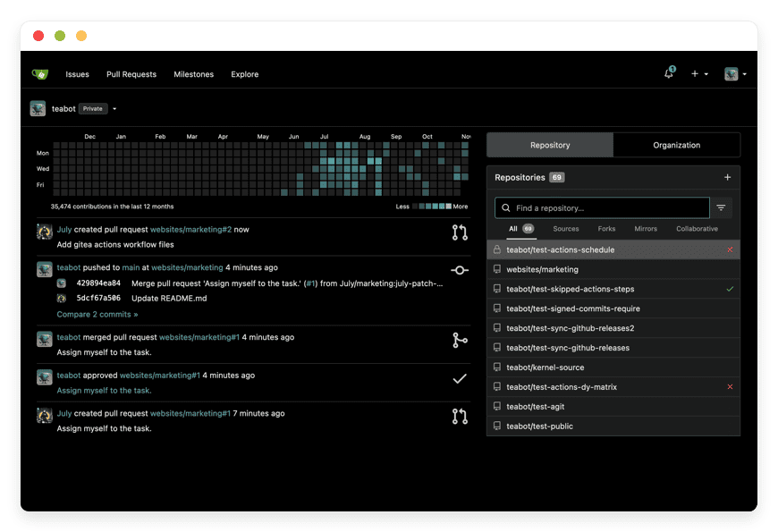Click green success check on test-skipped-actions-steps
Image resolution: width=778 pixels, height=532 pixels.
pyautogui.click(x=730, y=289)
